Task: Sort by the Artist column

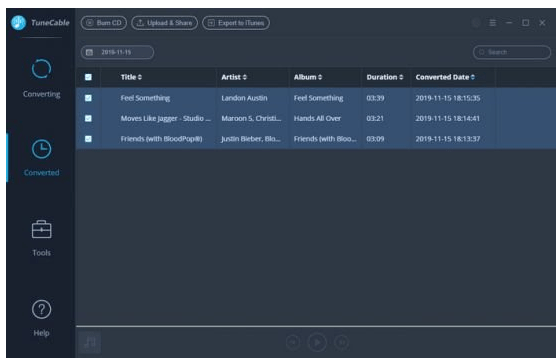Action: coord(234,77)
